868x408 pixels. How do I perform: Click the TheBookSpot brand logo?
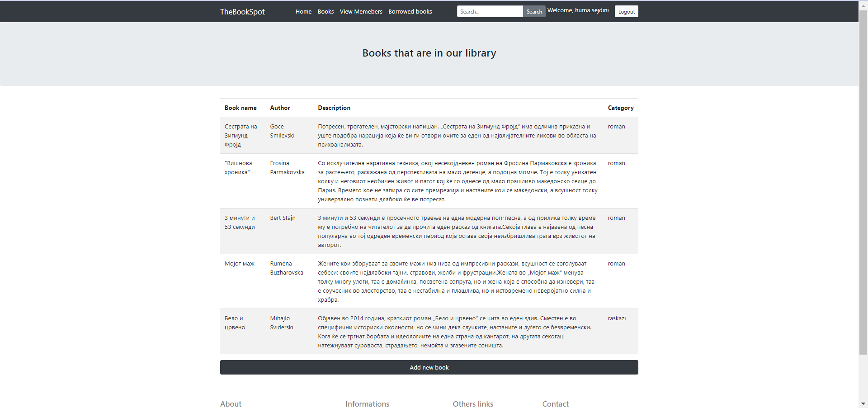(x=242, y=12)
